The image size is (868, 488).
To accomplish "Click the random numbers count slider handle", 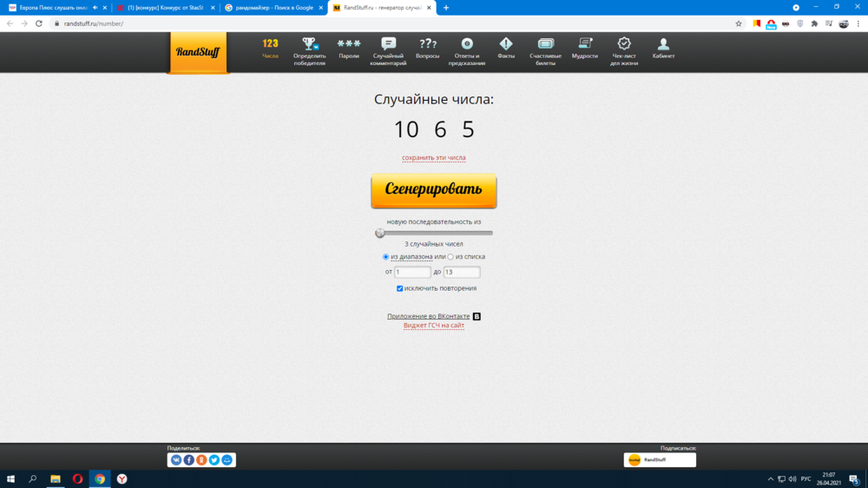I will (380, 233).
